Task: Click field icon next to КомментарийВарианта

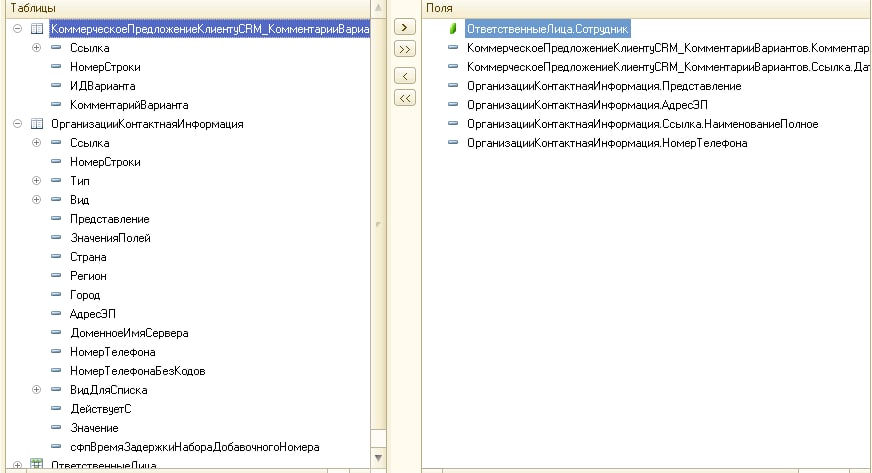Action: 56,104
